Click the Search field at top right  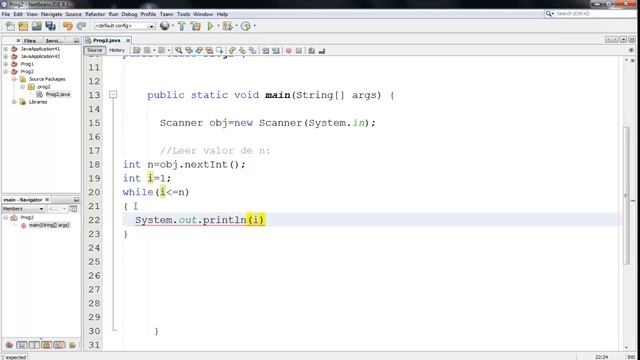(591, 14)
